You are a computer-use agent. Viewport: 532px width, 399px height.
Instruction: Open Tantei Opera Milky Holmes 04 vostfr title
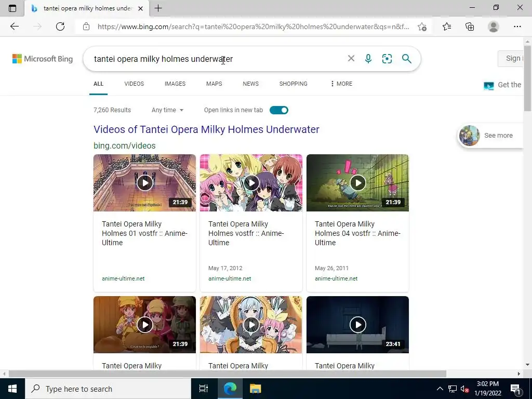tap(357, 233)
